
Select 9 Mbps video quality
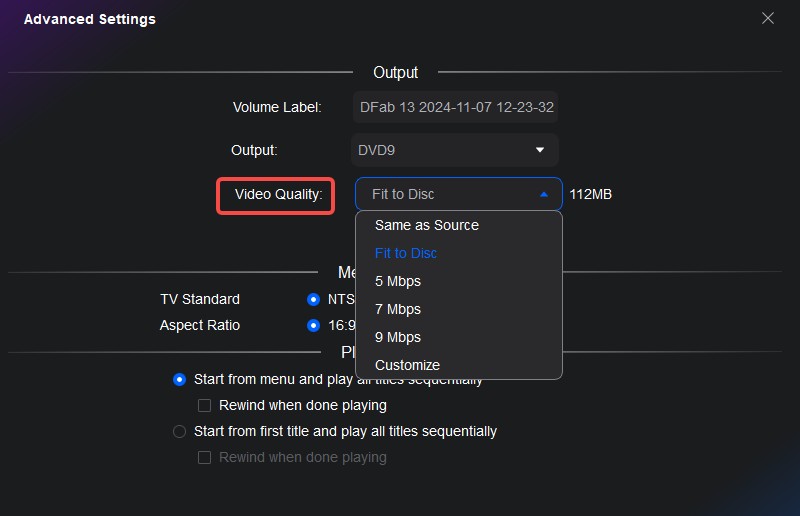pyautogui.click(x=398, y=337)
